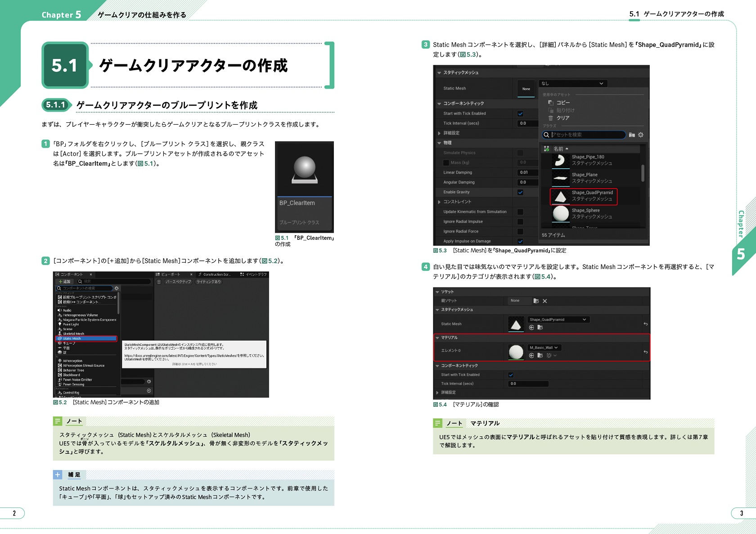Reset Static Mesh to default arrow
This screenshot has width=756, height=534.
click(x=645, y=324)
